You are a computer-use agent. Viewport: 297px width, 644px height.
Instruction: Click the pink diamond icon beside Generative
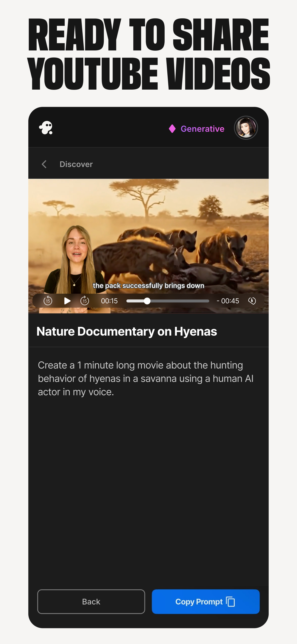(172, 129)
